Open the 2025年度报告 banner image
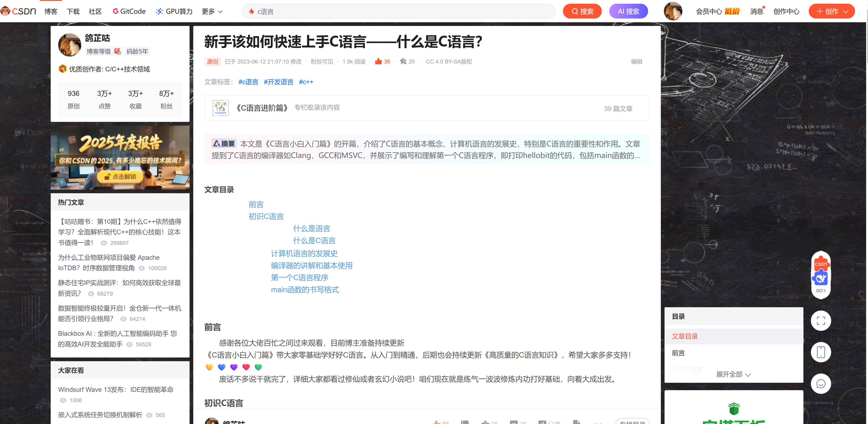 pyautogui.click(x=120, y=157)
